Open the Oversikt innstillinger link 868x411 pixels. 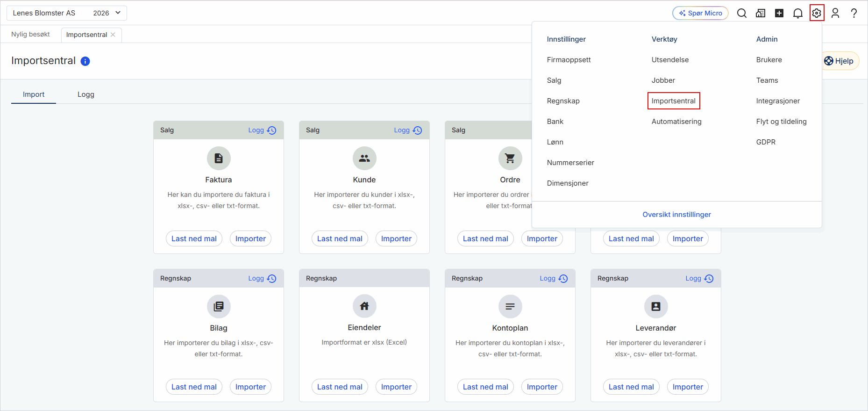pos(676,215)
